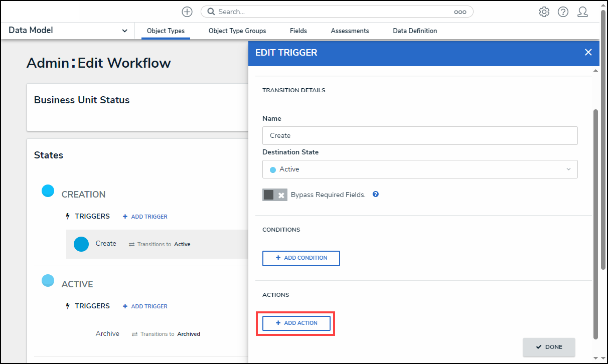The height and width of the screenshot is (364, 608).
Task: Click Add Trigger under Creation state
Action: [145, 217]
